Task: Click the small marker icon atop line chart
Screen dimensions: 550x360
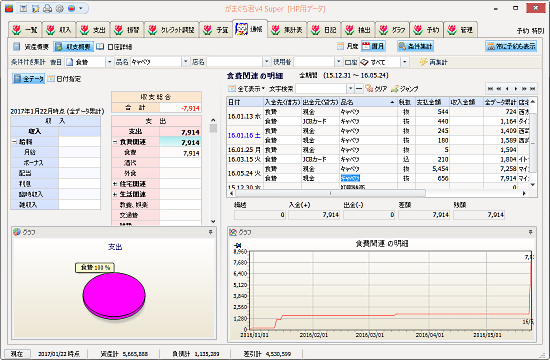Action: click(x=238, y=245)
